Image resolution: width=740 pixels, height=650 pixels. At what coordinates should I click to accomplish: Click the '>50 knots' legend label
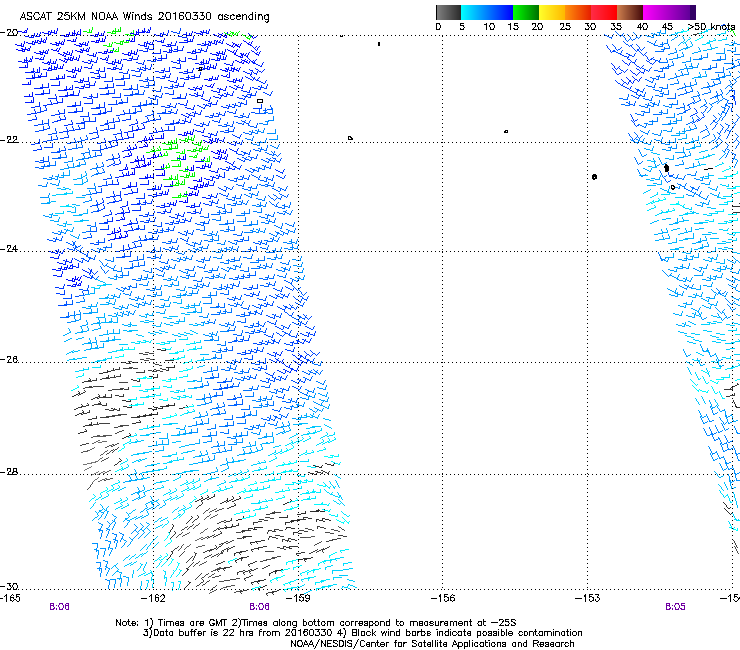point(712,27)
